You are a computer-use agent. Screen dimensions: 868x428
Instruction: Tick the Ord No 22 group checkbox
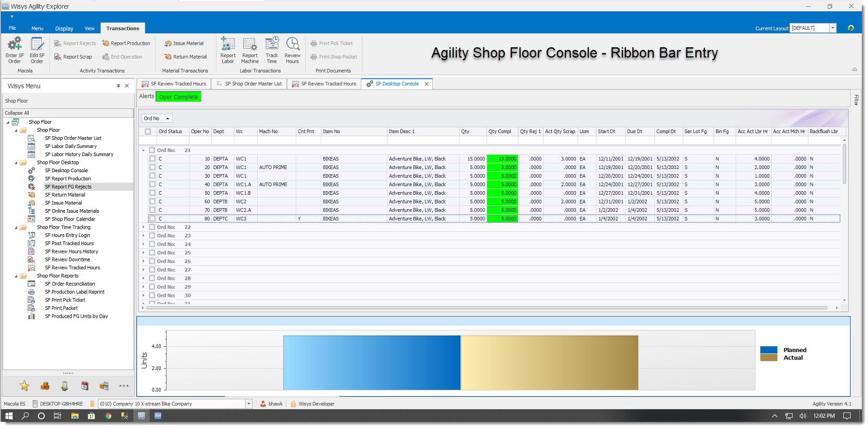pyautogui.click(x=152, y=227)
